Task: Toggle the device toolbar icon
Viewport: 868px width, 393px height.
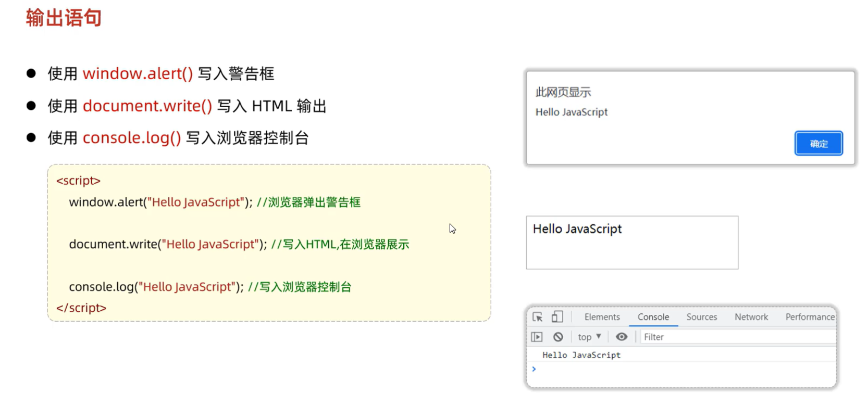Action: point(557,316)
